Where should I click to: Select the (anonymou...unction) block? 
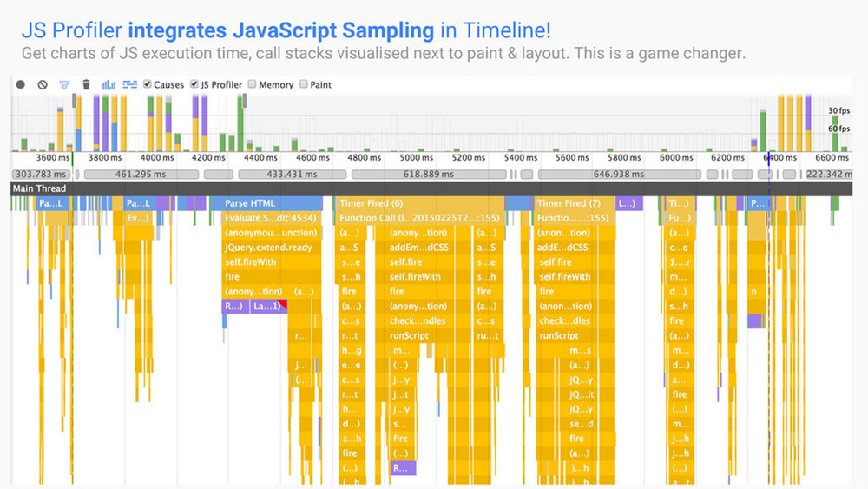[271, 233]
